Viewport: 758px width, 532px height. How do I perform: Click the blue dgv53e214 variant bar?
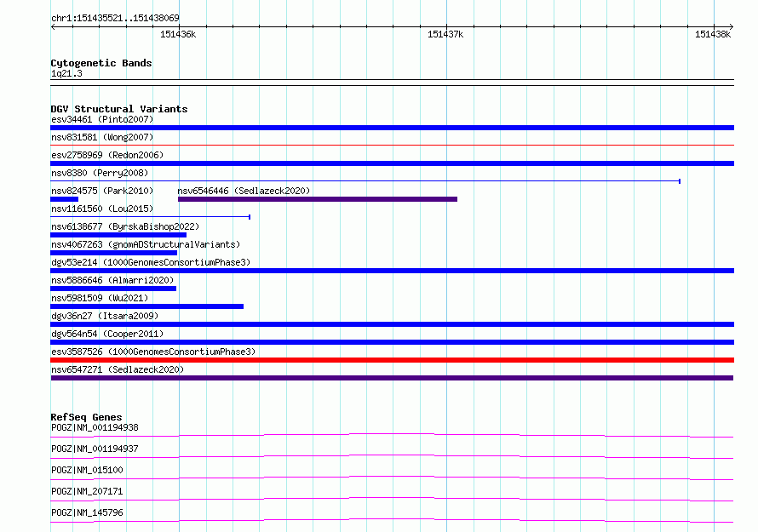392,271
